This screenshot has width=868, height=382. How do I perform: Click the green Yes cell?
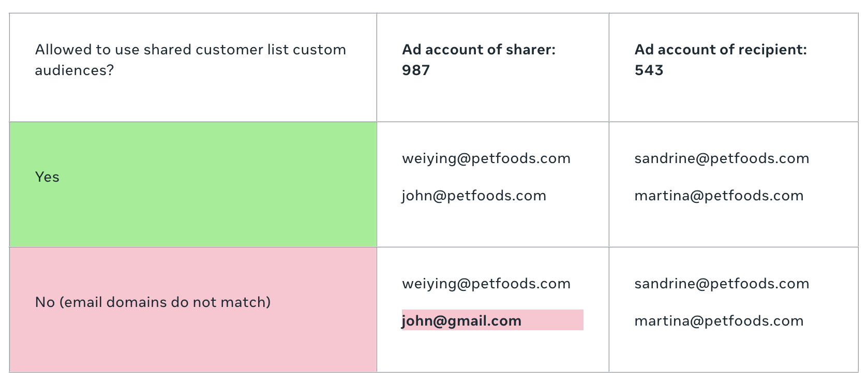coord(193,184)
